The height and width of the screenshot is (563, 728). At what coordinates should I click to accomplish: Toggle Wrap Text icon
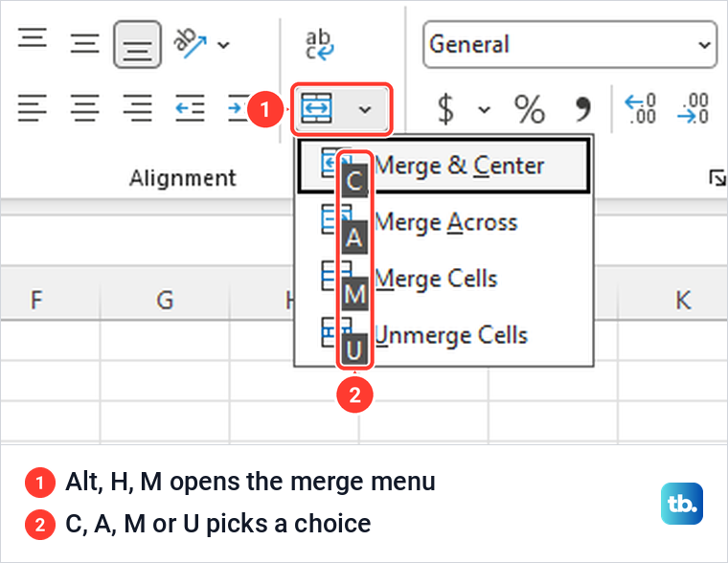[x=319, y=46]
